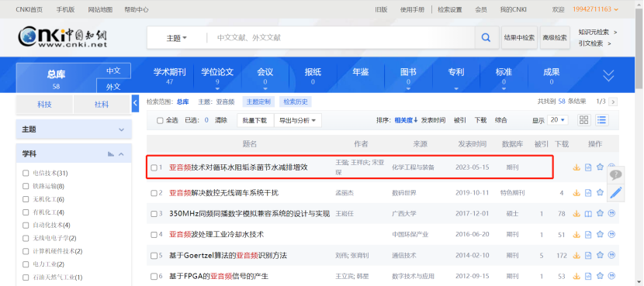Download result 5 基于Goertzel算法
This screenshot has height=286, width=644.
pyautogui.click(x=576, y=255)
